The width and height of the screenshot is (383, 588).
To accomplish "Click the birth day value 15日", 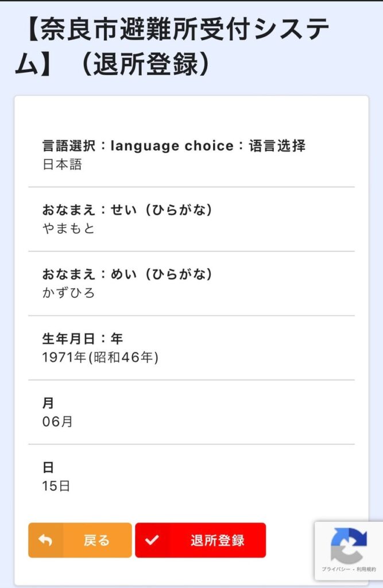I will pyautogui.click(x=56, y=486).
